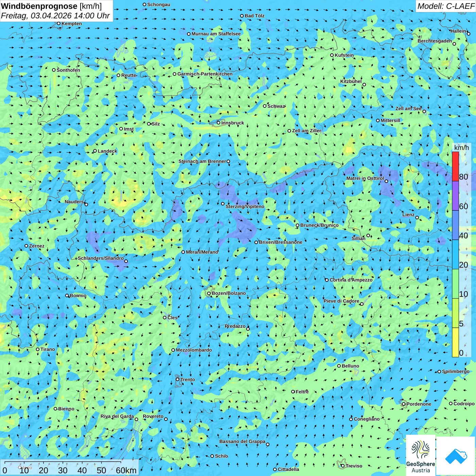Click the Tirano location dot
This screenshot has height=476, width=476.
[x=38, y=349]
